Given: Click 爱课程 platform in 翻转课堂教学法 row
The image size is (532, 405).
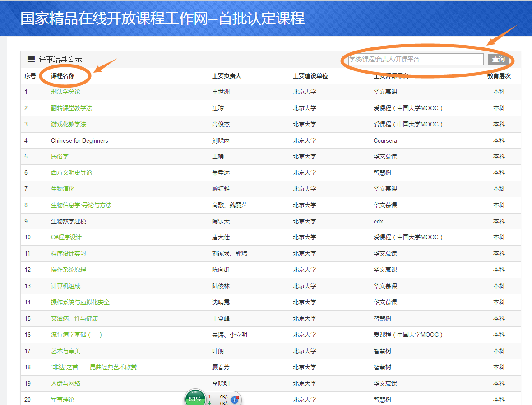Looking at the screenshot, I should pyautogui.click(x=408, y=108).
